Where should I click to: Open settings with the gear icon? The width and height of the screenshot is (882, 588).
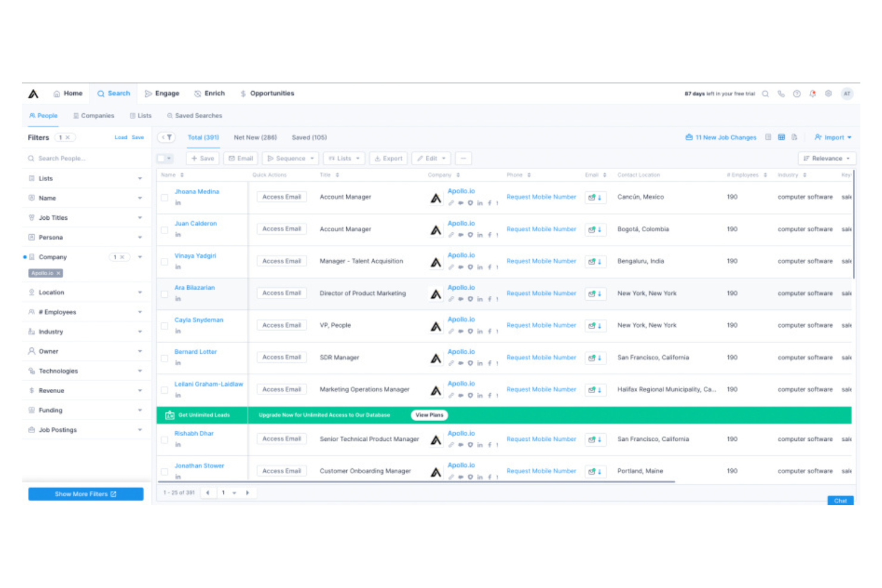(828, 93)
